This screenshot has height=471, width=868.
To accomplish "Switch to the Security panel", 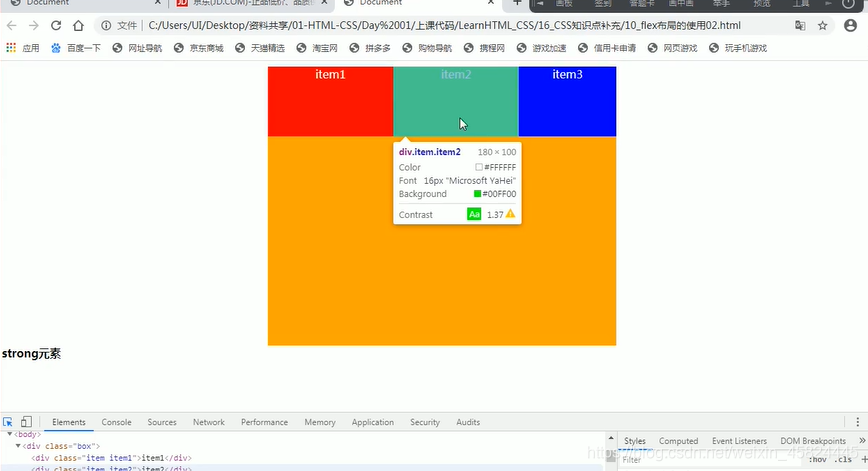I will pos(425,422).
